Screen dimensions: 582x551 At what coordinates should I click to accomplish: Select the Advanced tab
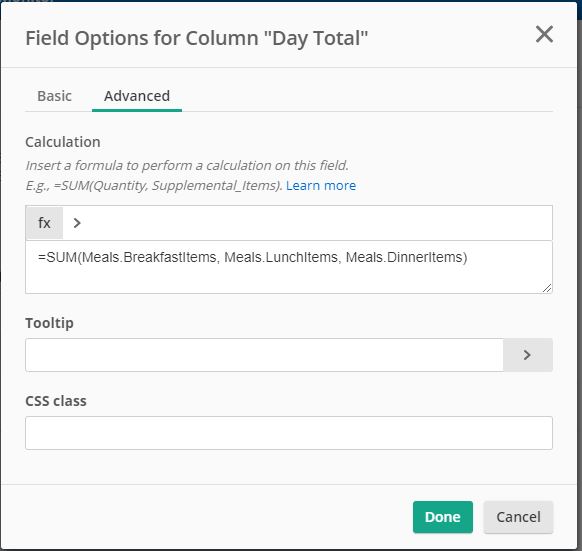click(x=137, y=96)
